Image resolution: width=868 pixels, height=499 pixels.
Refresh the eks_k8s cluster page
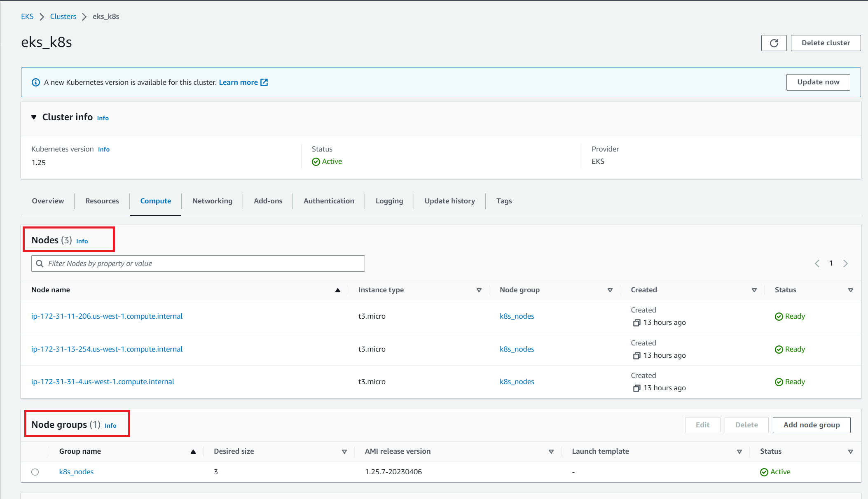774,43
